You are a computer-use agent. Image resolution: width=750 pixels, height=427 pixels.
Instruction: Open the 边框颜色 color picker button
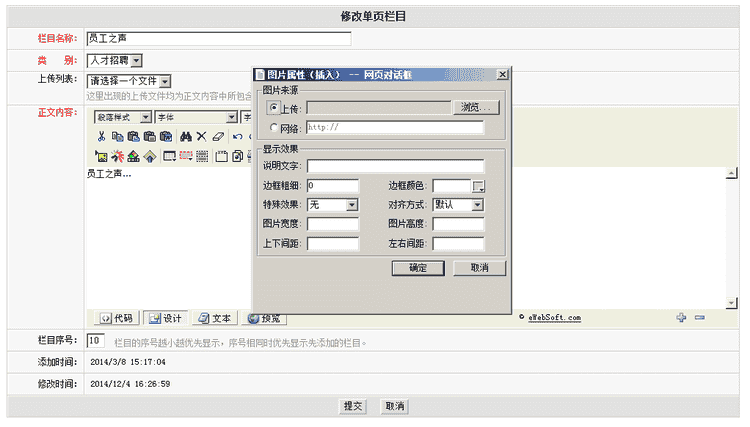(478, 186)
